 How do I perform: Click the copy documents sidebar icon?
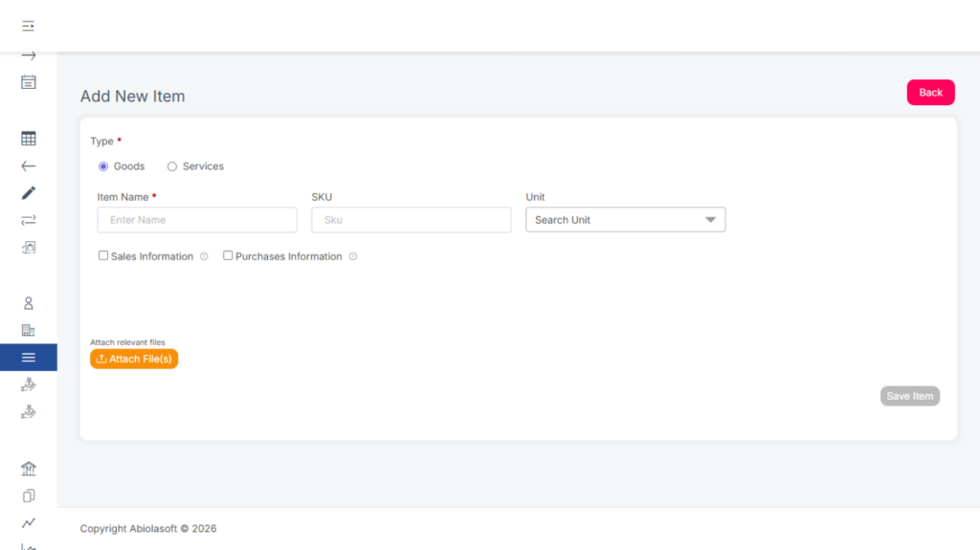[x=29, y=495]
